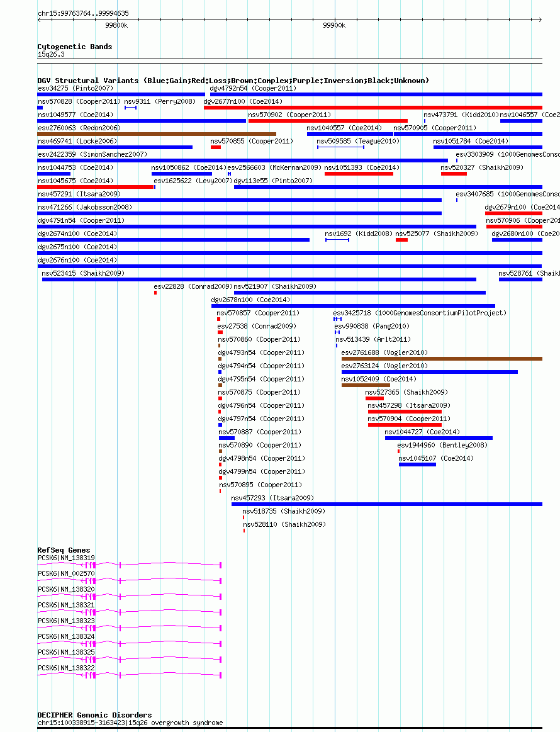Click dgv4791n54 (Cooper2011) label
560x732 pixels.
click(x=81, y=220)
